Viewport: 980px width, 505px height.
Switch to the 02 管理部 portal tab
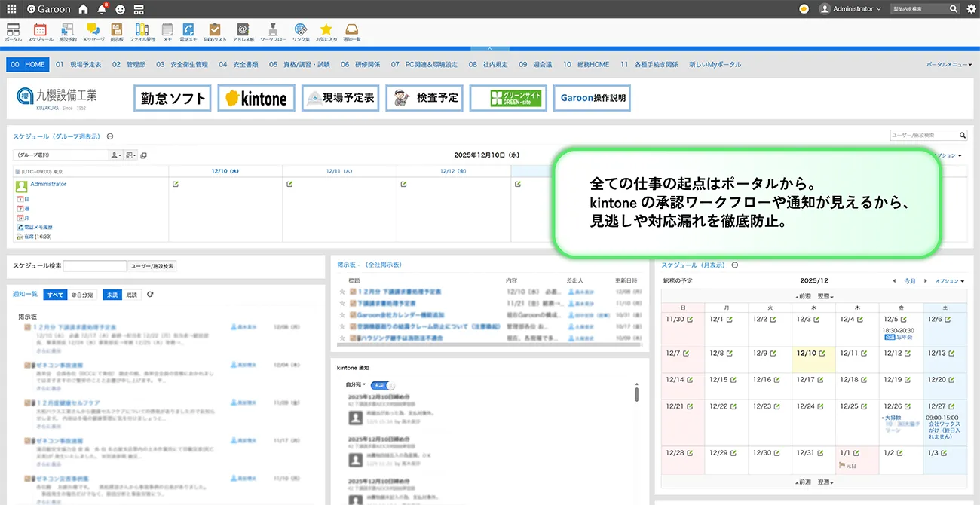tap(128, 65)
